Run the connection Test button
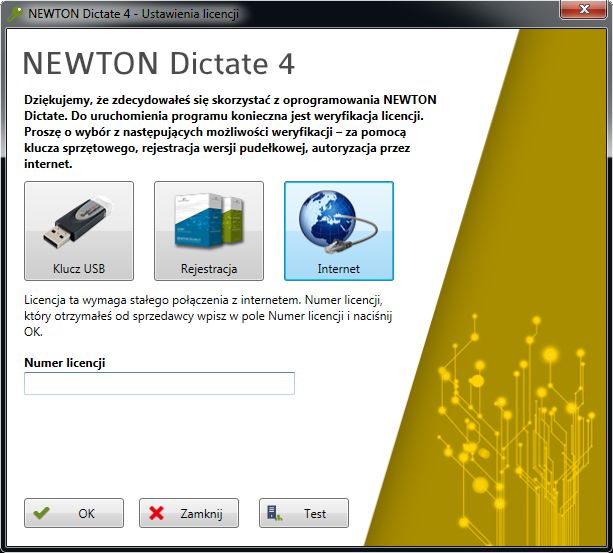The image size is (613, 553). click(304, 513)
